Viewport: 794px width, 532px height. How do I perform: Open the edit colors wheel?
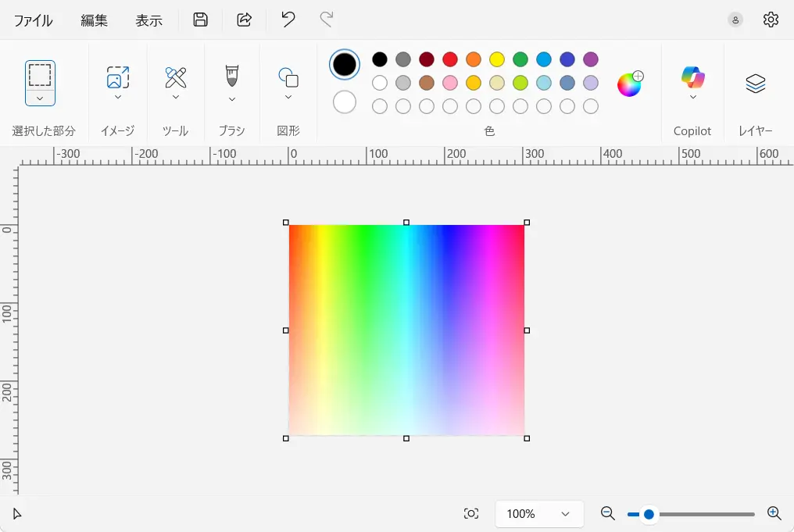pos(629,84)
